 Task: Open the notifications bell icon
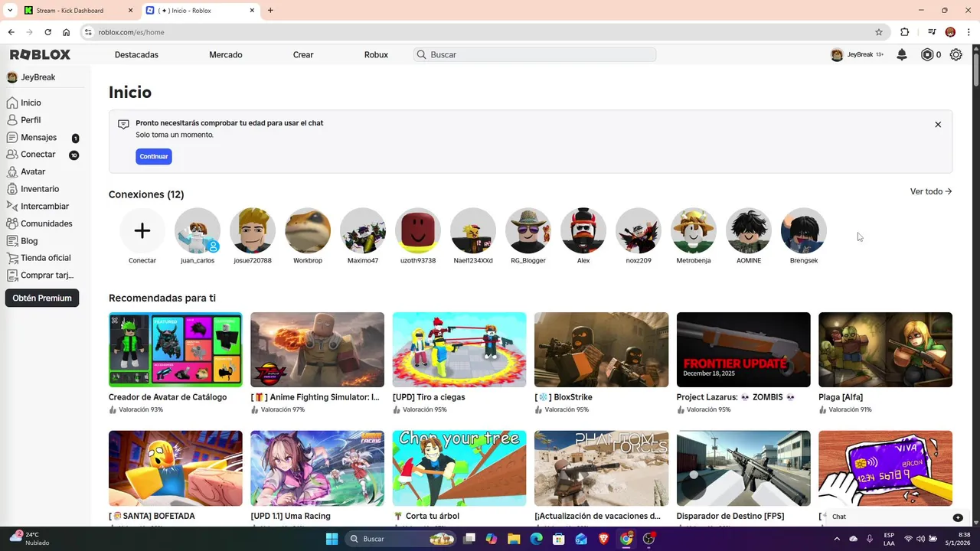pyautogui.click(x=902, y=54)
